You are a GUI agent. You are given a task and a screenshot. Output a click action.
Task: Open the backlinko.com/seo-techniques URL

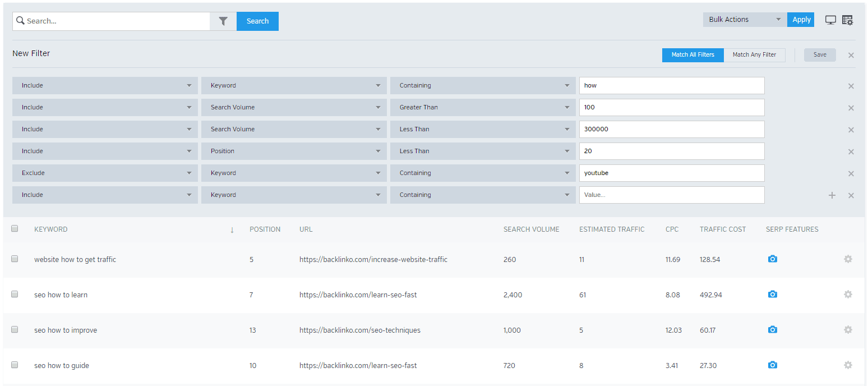point(360,330)
